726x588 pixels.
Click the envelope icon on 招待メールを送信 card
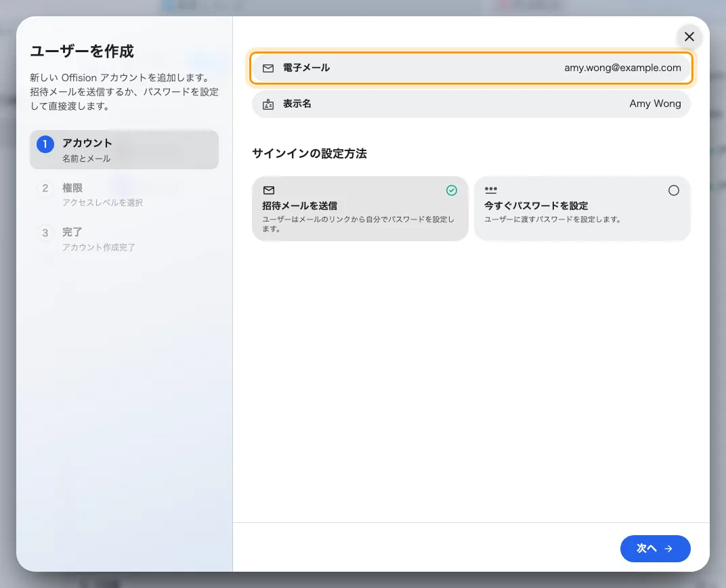269,190
